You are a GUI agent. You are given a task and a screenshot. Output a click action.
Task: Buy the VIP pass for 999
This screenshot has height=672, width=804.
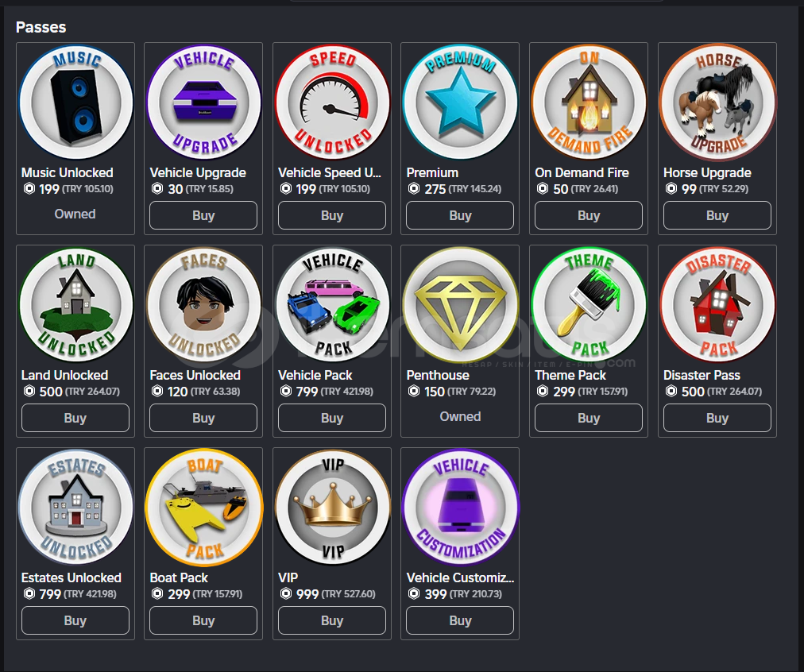coord(332,620)
